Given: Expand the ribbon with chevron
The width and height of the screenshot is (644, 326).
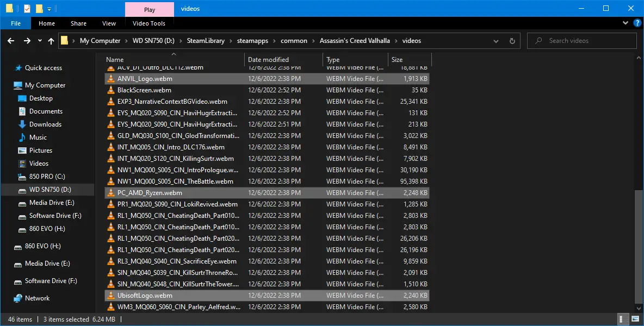Looking at the screenshot, I should tap(625, 23).
